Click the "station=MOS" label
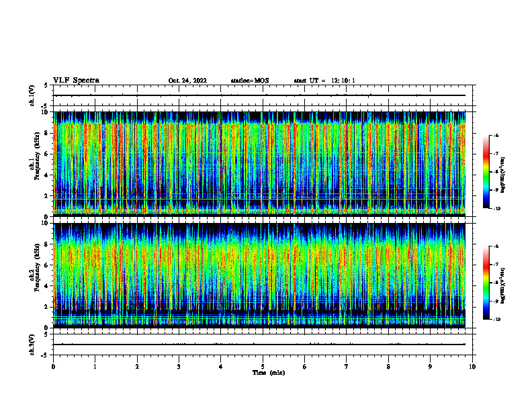This screenshot has height=411, width=532. (250, 81)
